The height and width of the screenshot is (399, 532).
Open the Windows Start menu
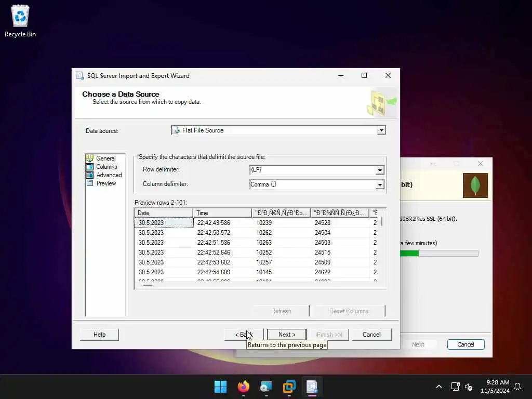(220, 387)
